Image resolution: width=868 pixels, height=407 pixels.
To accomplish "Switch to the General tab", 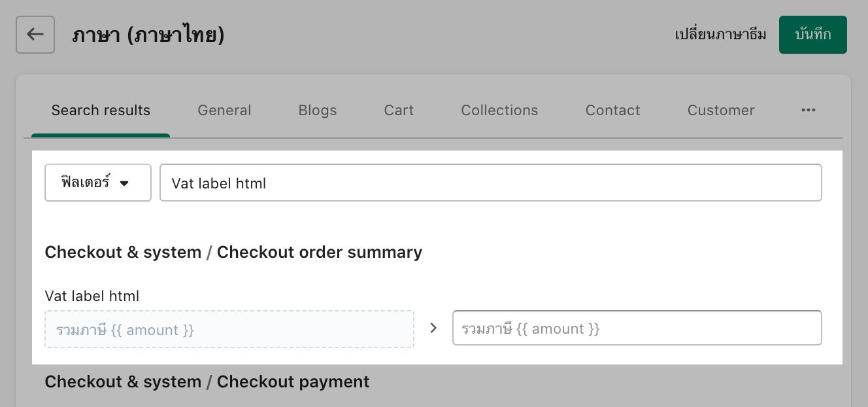I will click(224, 110).
